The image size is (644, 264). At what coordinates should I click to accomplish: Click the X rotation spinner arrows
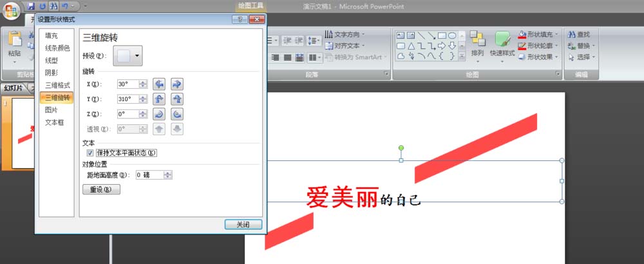143,84
